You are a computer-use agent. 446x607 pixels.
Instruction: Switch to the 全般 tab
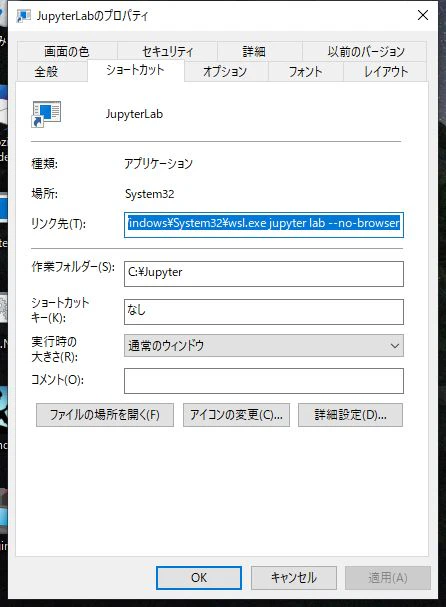click(46, 72)
